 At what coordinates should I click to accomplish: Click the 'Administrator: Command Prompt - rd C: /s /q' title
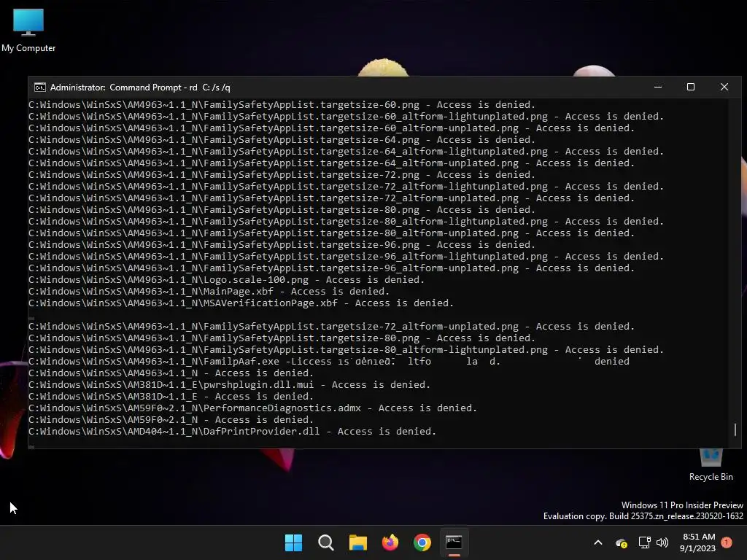(140, 87)
